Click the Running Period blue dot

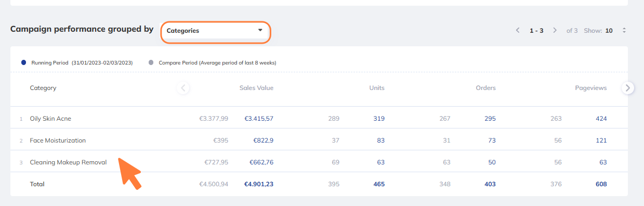tap(24, 62)
